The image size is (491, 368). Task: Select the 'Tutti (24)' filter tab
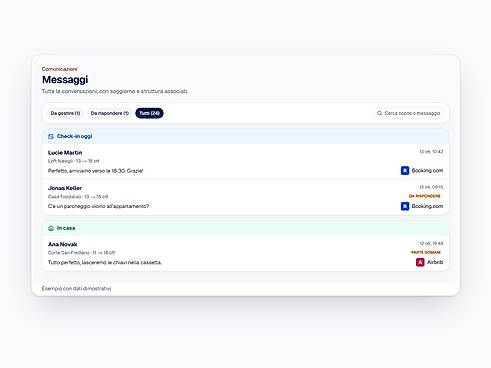click(149, 113)
